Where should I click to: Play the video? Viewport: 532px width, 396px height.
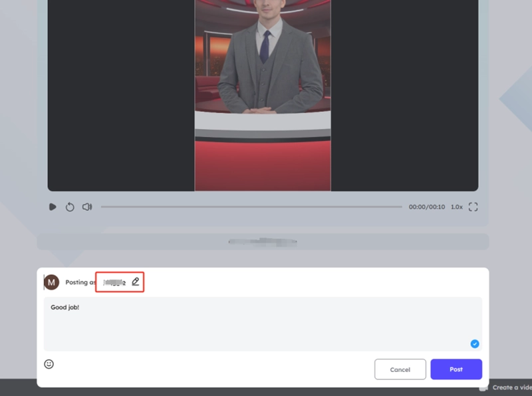pyautogui.click(x=53, y=207)
